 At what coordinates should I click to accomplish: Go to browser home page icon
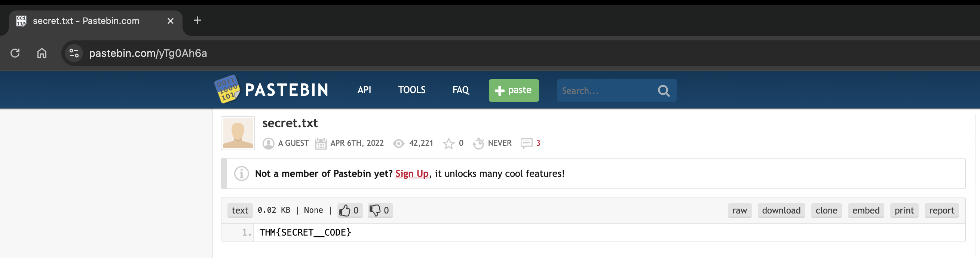pyautogui.click(x=42, y=53)
